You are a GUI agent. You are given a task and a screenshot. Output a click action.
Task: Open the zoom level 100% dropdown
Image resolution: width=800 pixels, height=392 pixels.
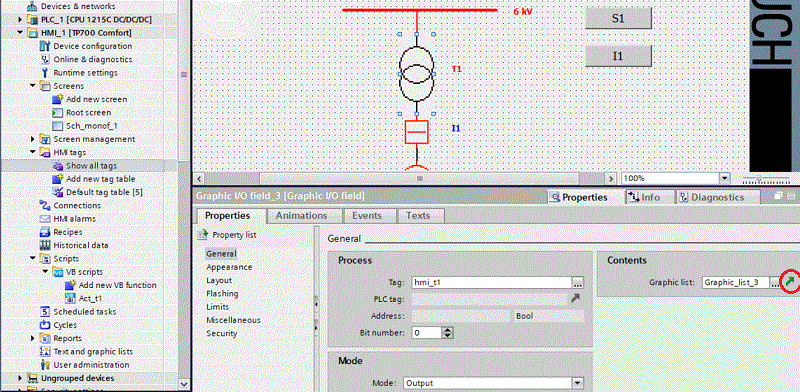pyautogui.click(x=725, y=178)
